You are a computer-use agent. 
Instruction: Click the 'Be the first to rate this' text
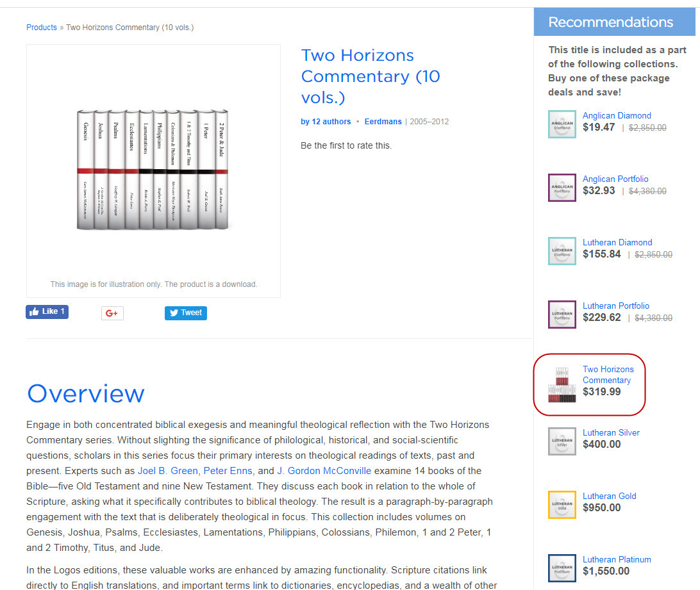(346, 145)
